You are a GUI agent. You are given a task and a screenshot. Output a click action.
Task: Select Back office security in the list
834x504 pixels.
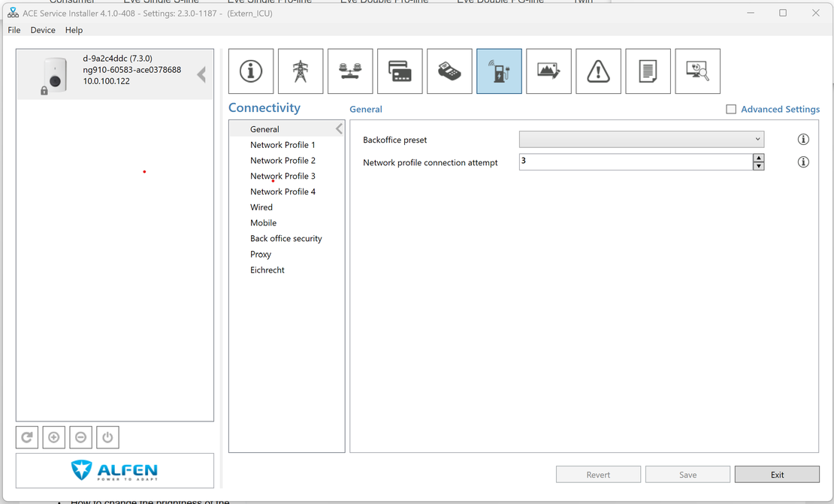(286, 239)
